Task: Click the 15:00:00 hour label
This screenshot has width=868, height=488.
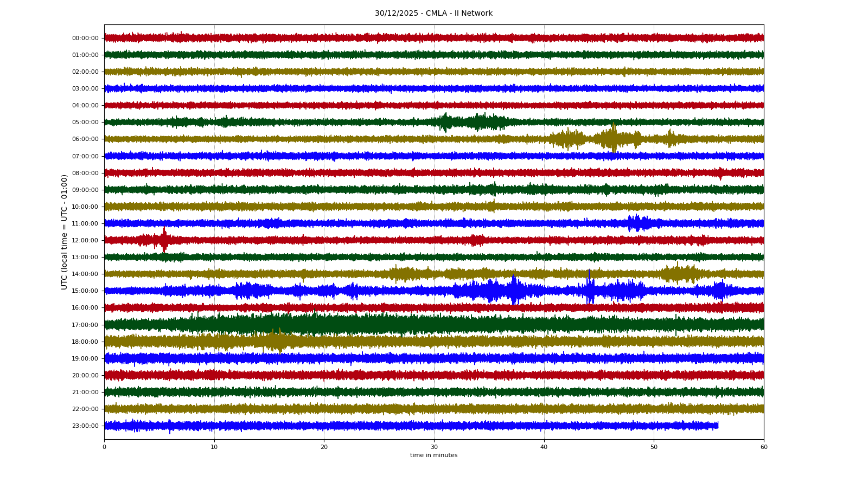Action: point(85,291)
